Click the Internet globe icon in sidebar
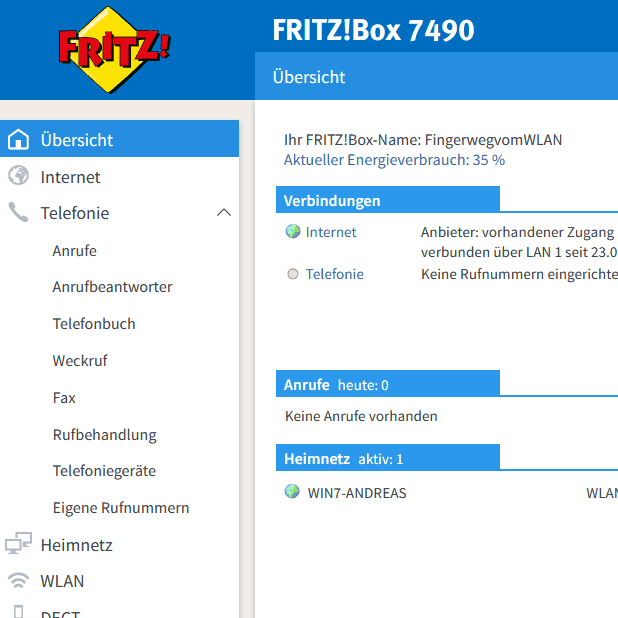This screenshot has height=618, width=618. click(19, 175)
